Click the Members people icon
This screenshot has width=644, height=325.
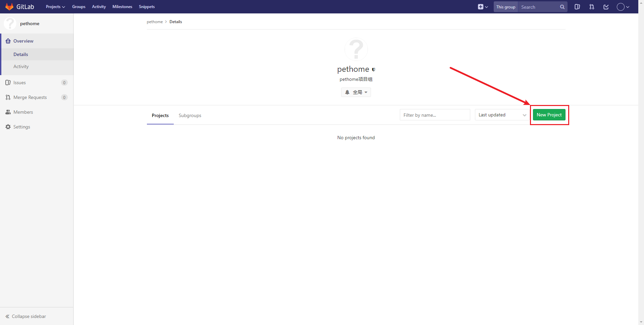(x=8, y=112)
